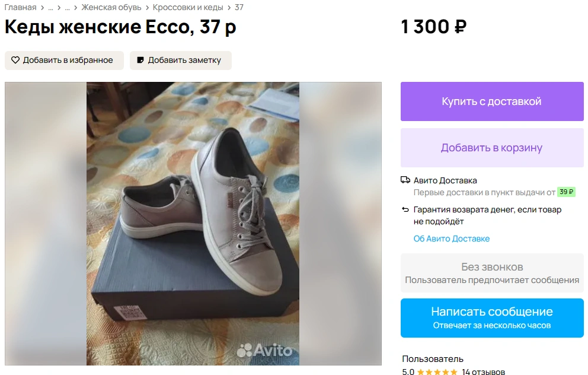Click the Авито Доставка truck icon

pyautogui.click(x=405, y=180)
